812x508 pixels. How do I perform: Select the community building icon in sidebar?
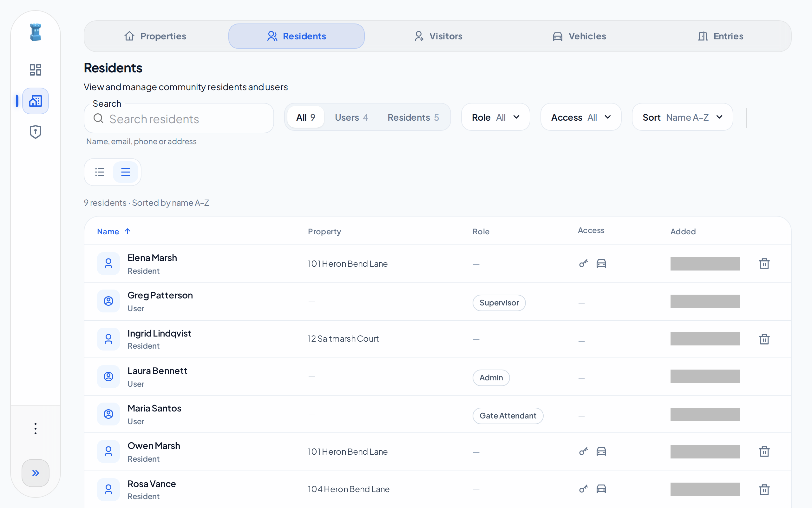pos(35,101)
